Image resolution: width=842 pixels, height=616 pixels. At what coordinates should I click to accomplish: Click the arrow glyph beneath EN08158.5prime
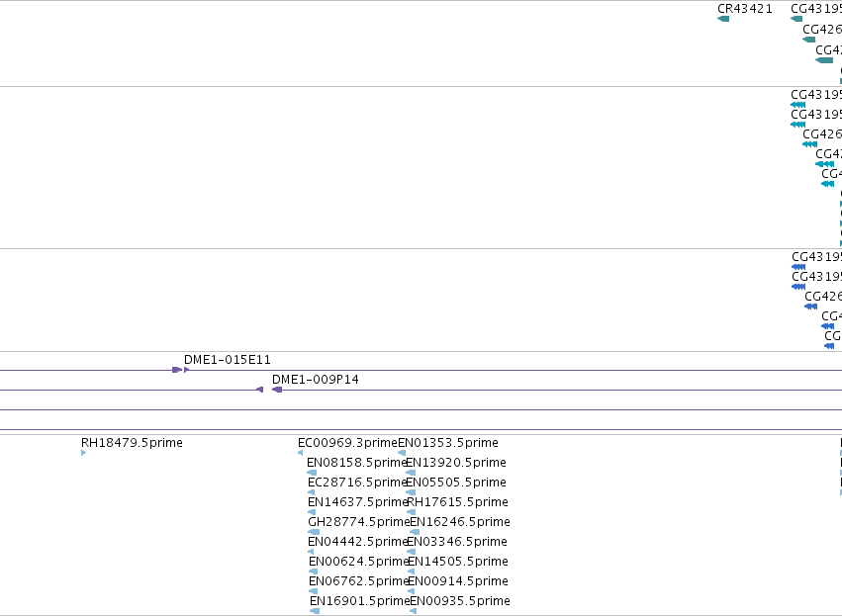click(312, 473)
